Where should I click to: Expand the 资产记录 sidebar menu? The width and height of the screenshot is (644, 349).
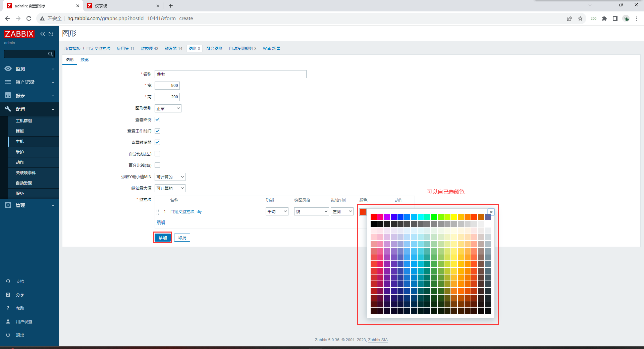[29, 82]
